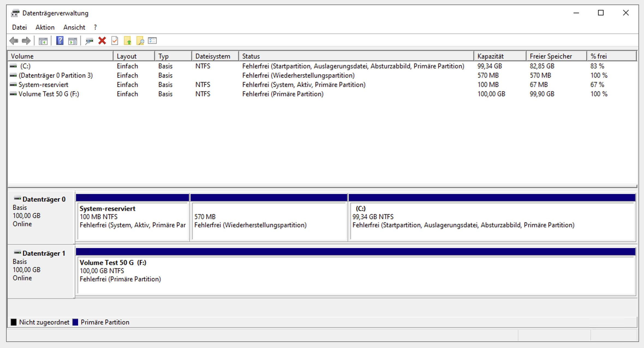Screen dimensions: 644x348
Task: Click the show/hide action pane icon
Action: point(73,41)
